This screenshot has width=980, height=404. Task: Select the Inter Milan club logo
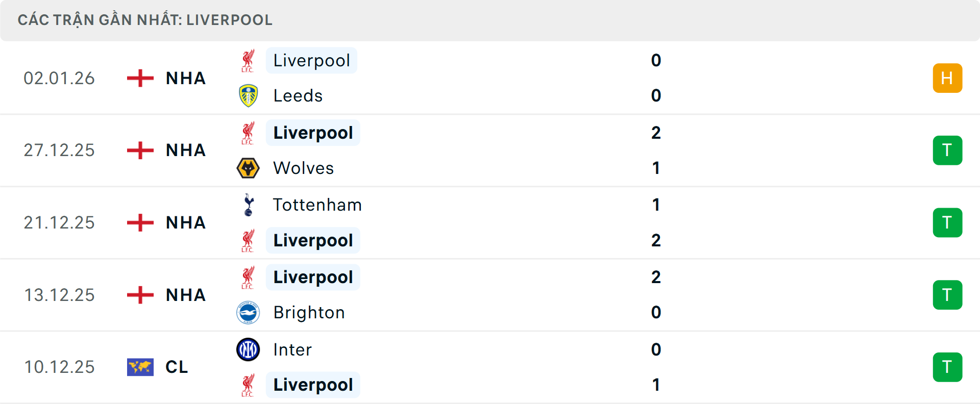[248, 349]
